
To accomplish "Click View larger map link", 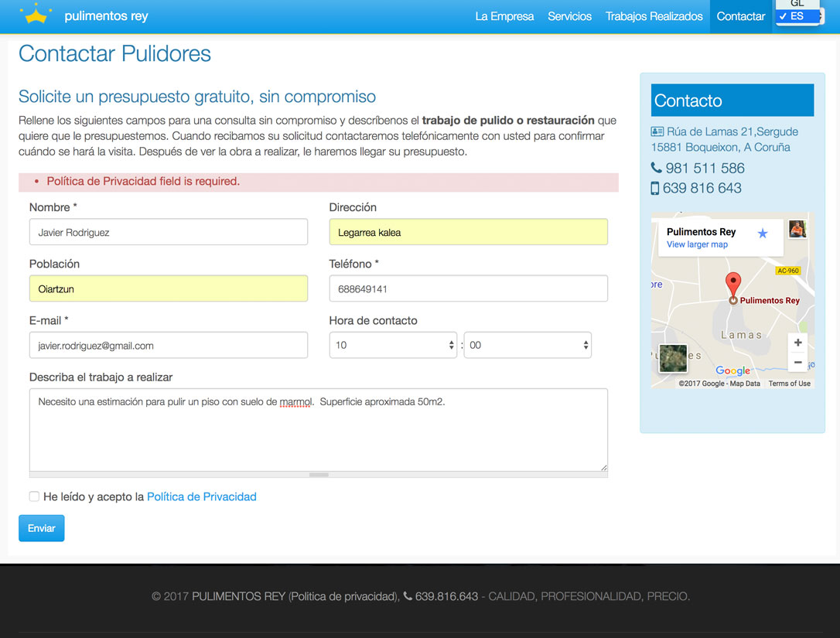I will coord(697,244).
